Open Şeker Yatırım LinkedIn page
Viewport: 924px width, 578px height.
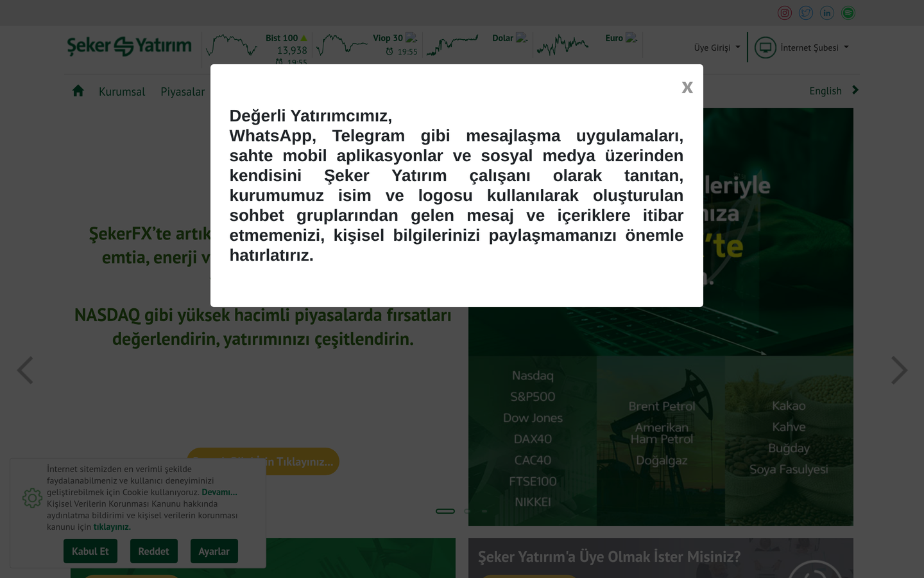827,13
